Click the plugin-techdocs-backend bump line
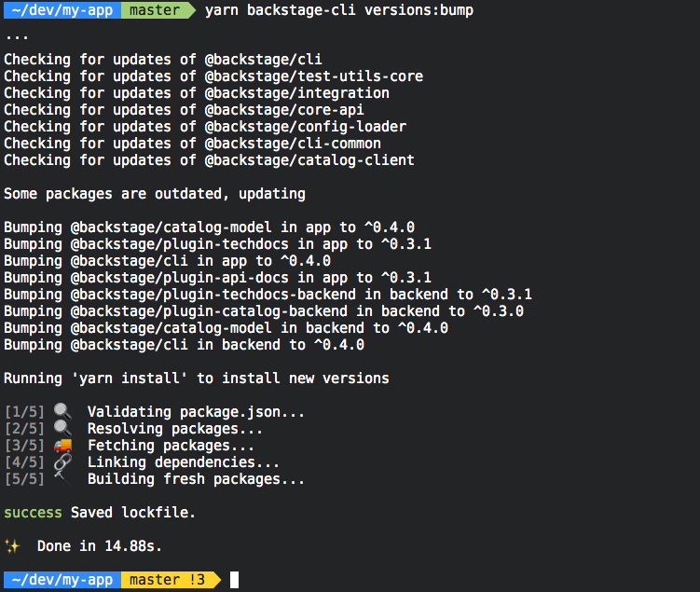 pos(268,295)
